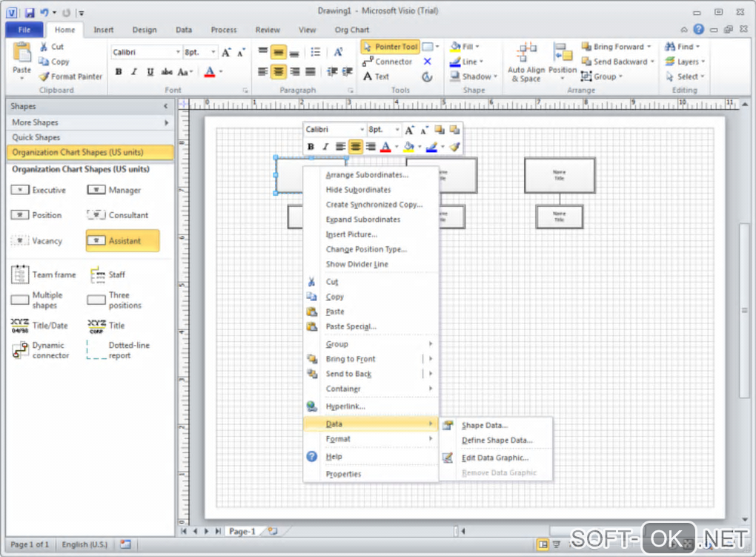Click the font color button in ribbon
The width and height of the screenshot is (756, 557).
(x=209, y=72)
